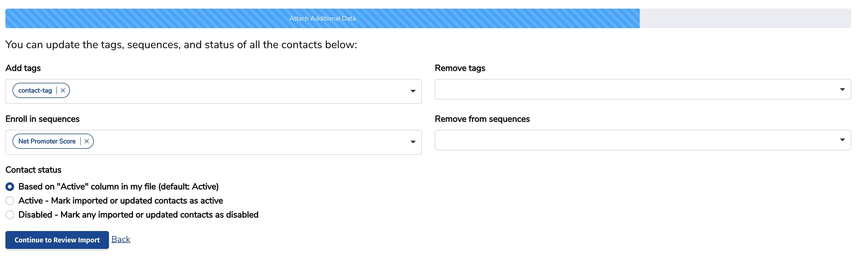Viewport: 868px width, 257px height.
Task: Click the contact-tag chip label
Action: 35,90
